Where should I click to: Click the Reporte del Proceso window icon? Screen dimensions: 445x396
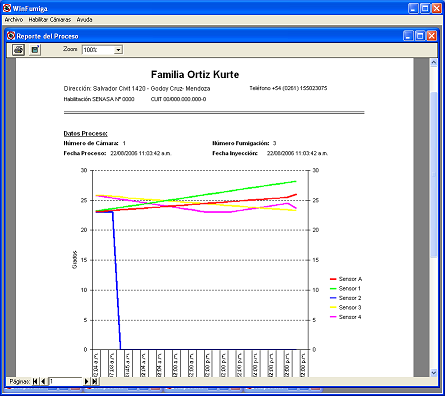click(11, 36)
